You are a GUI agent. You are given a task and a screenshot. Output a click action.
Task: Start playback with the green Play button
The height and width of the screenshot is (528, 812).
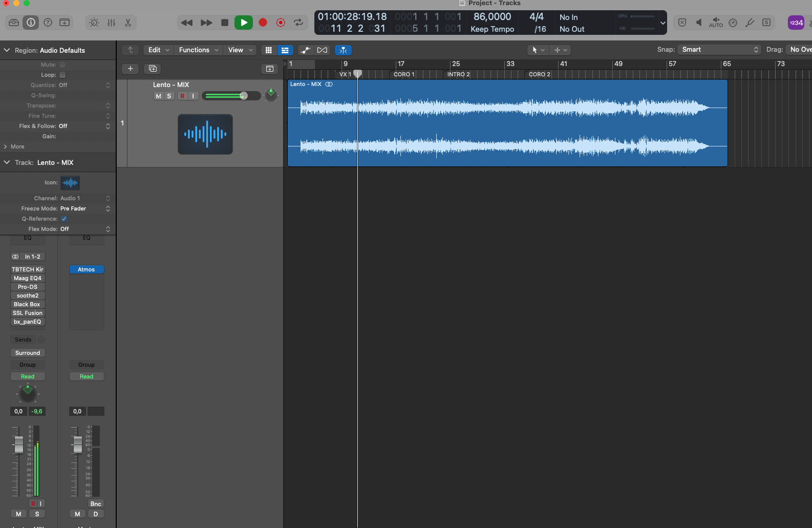pos(244,23)
